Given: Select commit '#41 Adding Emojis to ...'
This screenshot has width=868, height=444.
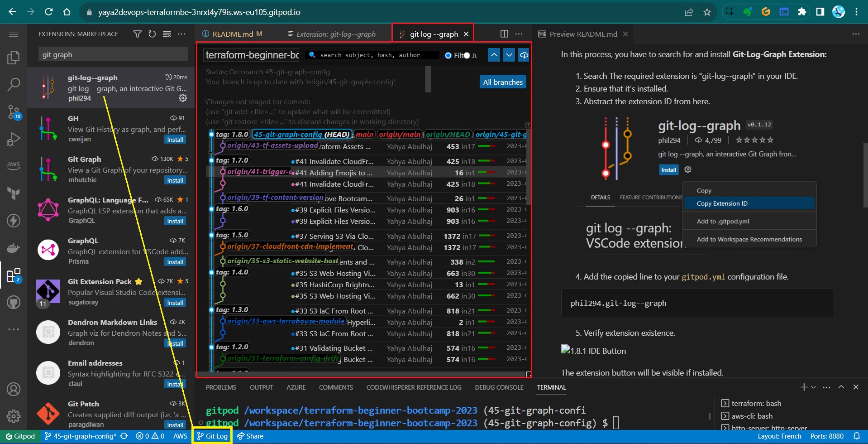Looking at the screenshot, I should coord(334,173).
